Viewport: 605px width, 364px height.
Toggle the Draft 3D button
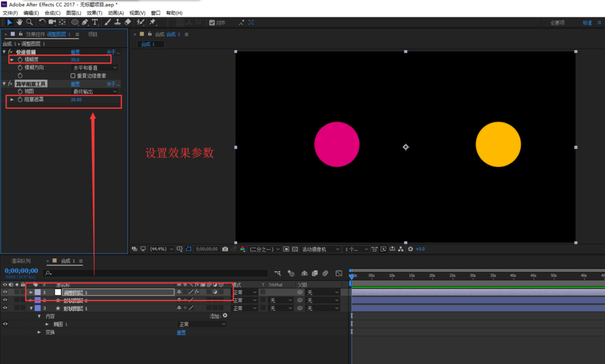click(291, 273)
